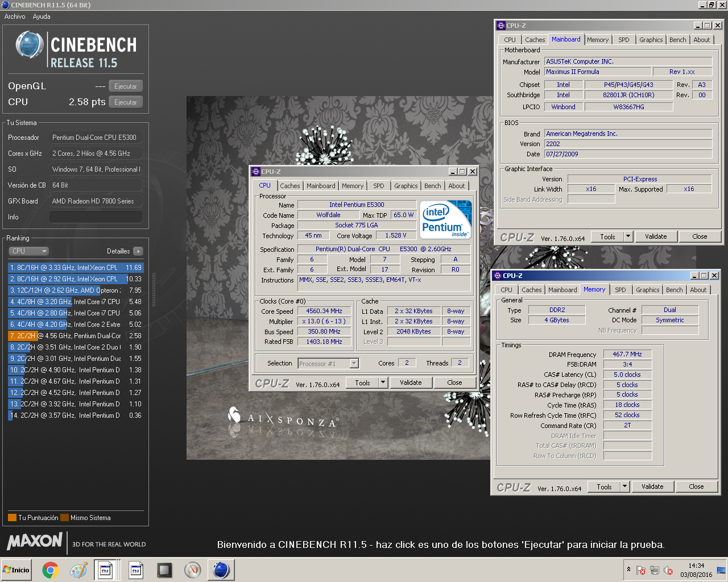
Task: Click the CPU-Z icon in Mainboard window title
Action: (501, 26)
